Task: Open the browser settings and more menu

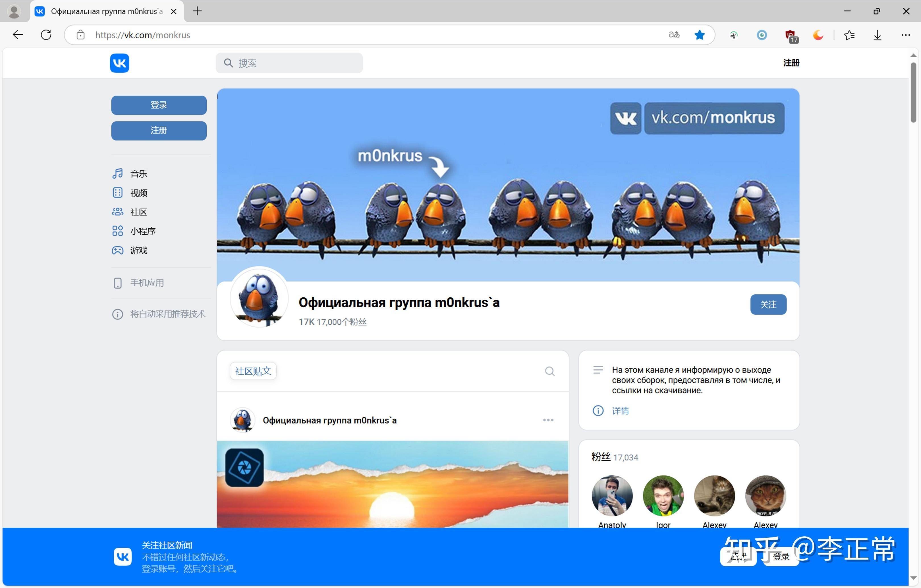Action: pos(905,35)
